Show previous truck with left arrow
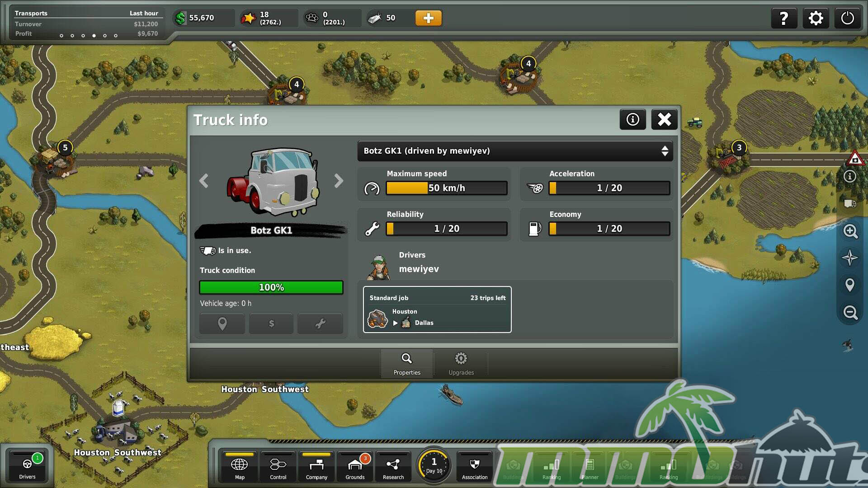The width and height of the screenshot is (868, 488). coord(204,181)
